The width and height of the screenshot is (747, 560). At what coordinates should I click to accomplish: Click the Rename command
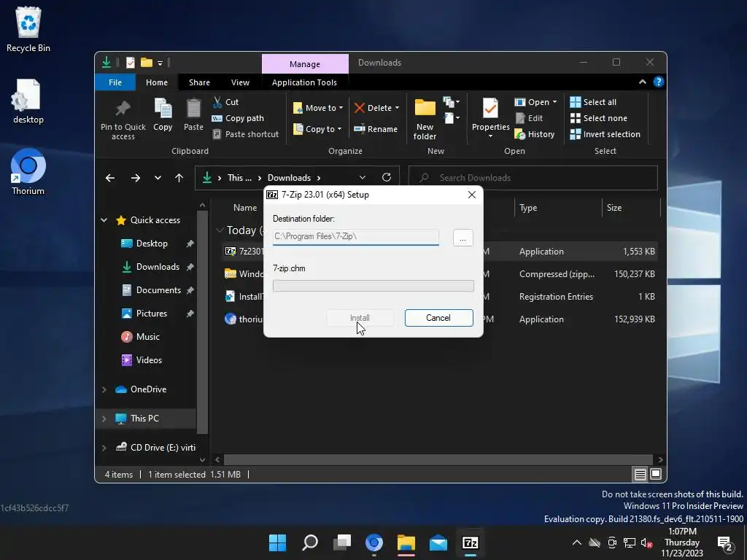(376, 129)
